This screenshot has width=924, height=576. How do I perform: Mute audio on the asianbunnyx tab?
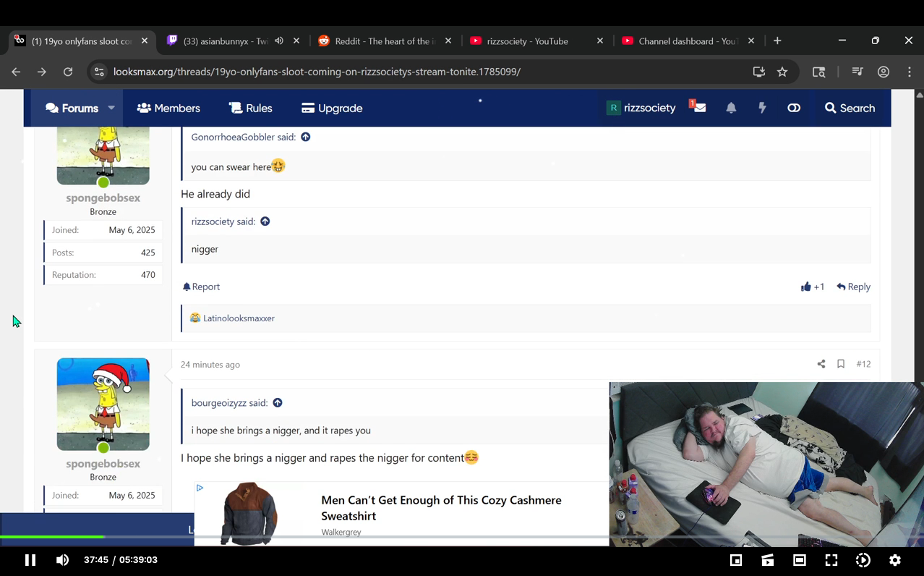pyautogui.click(x=279, y=41)
